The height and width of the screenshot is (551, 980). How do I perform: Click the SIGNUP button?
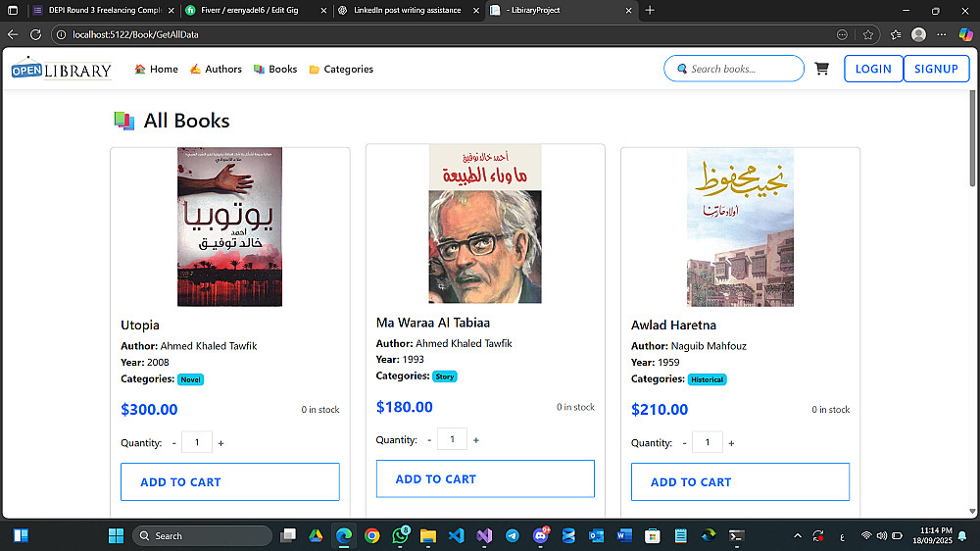(x=936, y=69)
